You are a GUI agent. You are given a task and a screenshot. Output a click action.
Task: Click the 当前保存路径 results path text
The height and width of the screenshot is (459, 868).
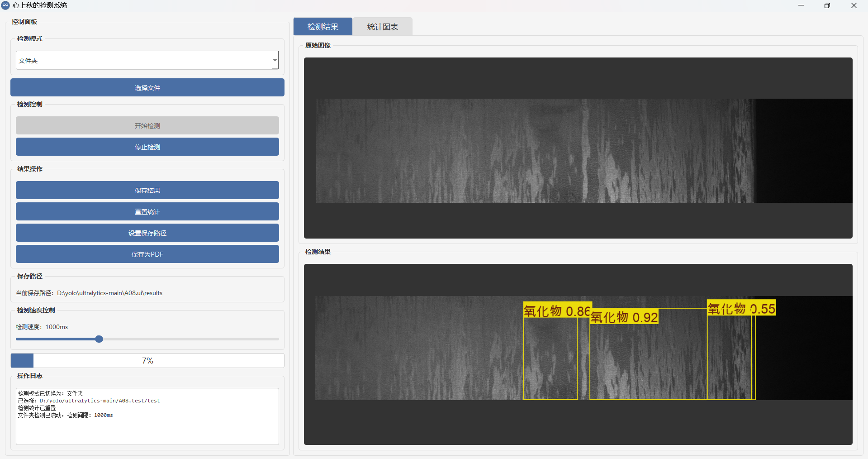[x=89, y=293]
